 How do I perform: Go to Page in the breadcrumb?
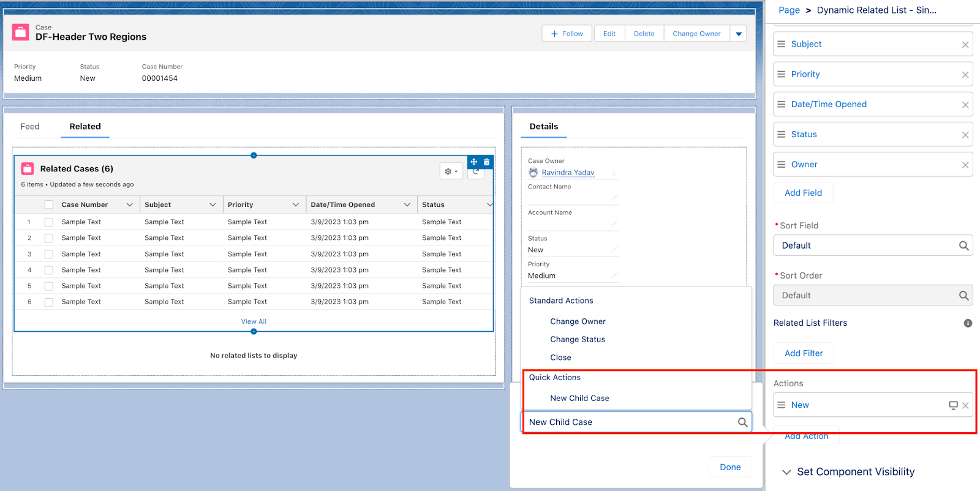coord(789,10)
